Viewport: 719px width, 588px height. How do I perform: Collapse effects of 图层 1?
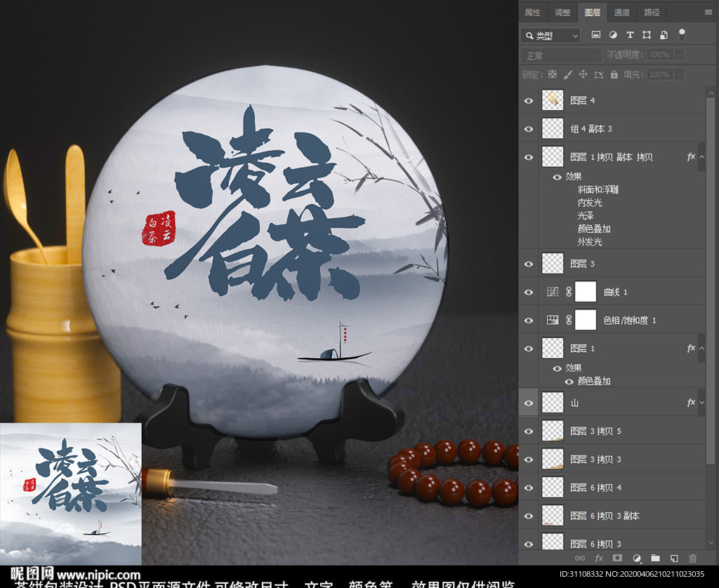pyautogui.click(x=701, y=349)
